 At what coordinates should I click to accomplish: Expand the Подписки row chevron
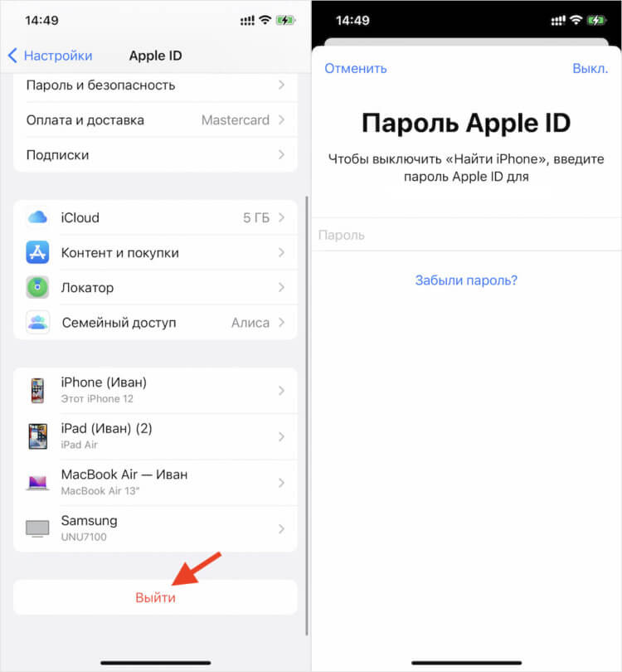pyautogui.click(x=281, y=154)
